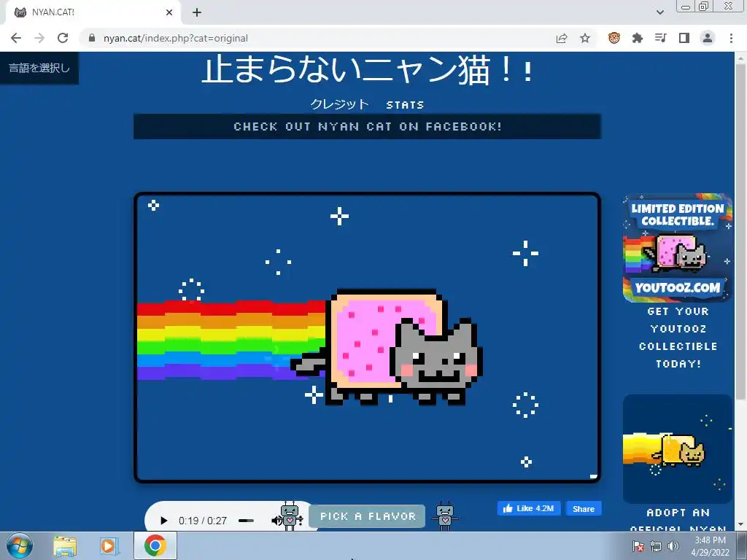Toggle the Chrome side panel
The height and width of the screenshot is (560, 747).
coord(684,38)
